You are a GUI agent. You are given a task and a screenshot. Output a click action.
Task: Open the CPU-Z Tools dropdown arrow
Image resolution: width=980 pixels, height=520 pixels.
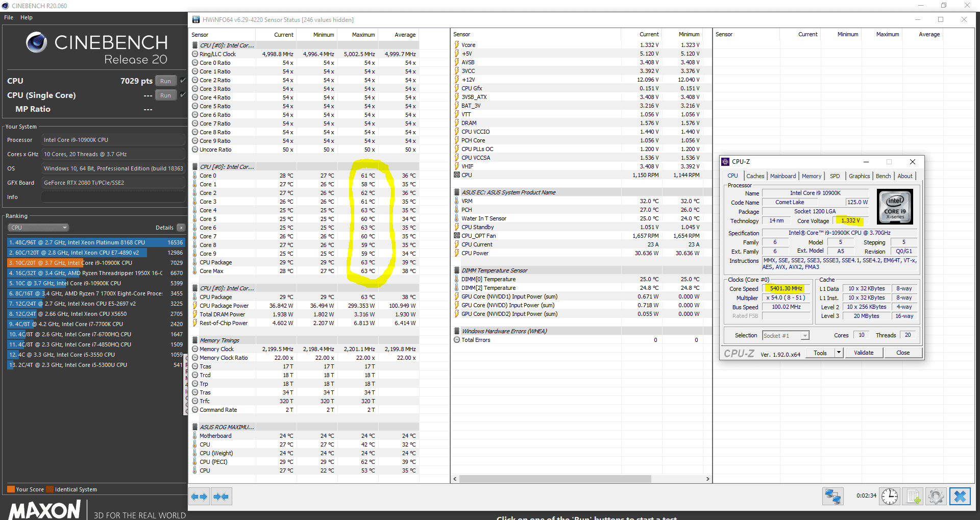pyautogui.click(x=838, y=353)
